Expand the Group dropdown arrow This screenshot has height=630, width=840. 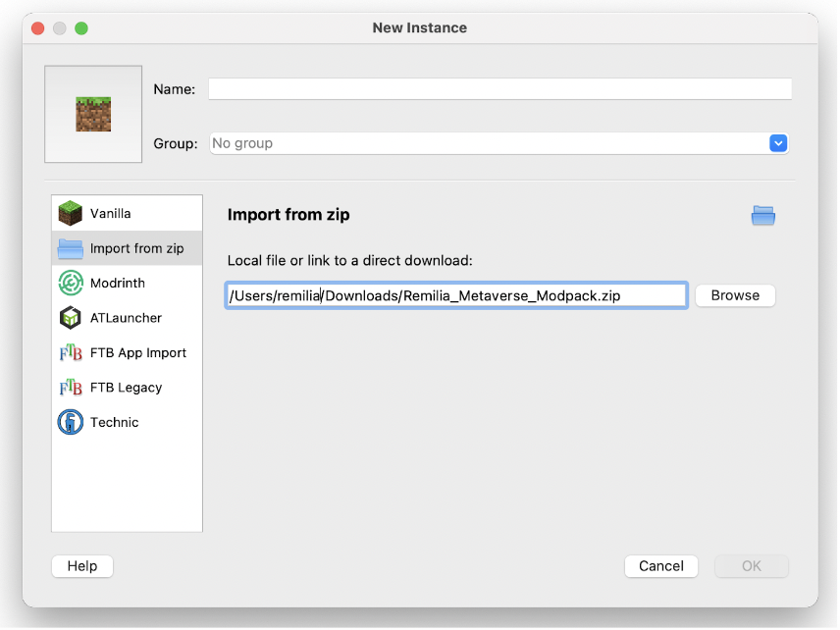(778, 143)
